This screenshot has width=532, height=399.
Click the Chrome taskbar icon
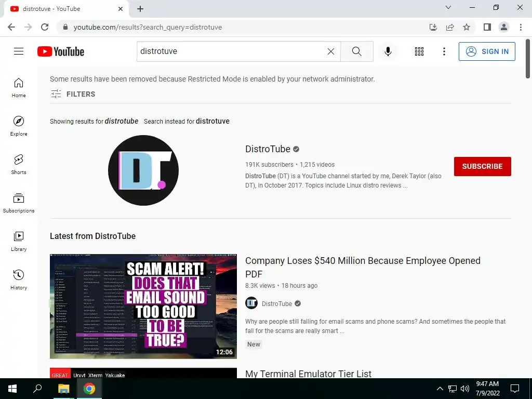pos(89,389)
